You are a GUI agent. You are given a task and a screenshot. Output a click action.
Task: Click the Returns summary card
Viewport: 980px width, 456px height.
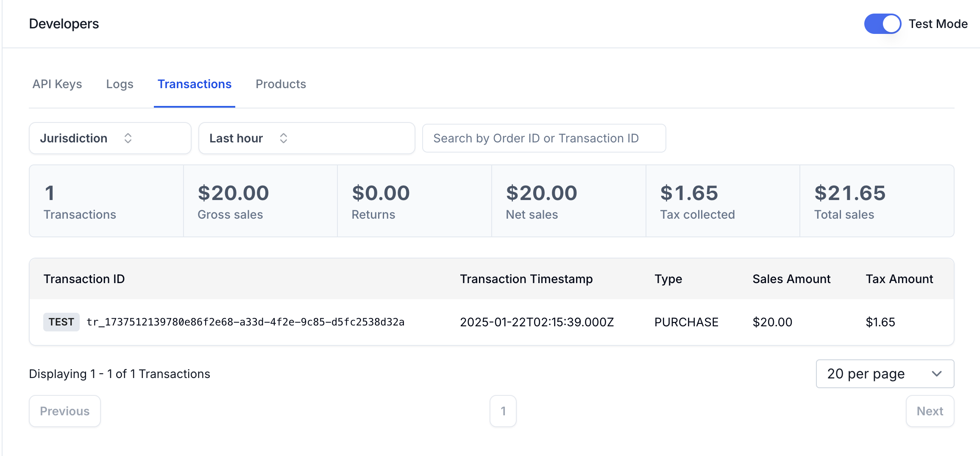[x=415, y=201]
